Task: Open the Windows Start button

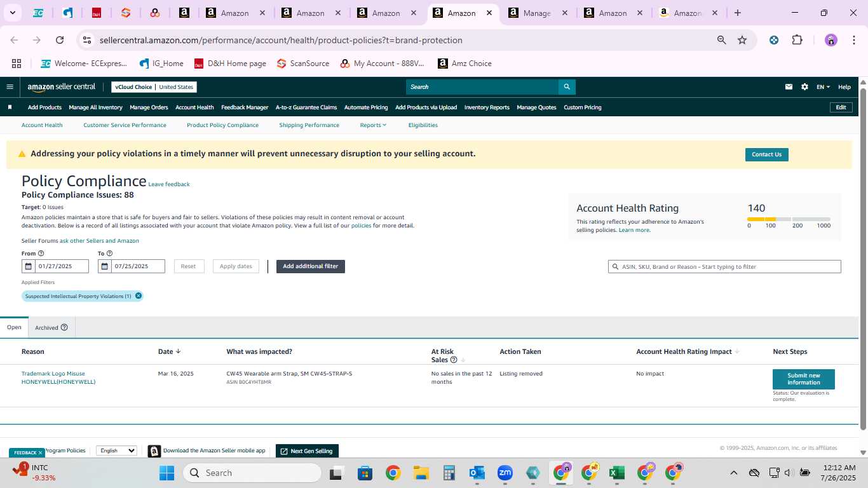Action: click(166, 473)
